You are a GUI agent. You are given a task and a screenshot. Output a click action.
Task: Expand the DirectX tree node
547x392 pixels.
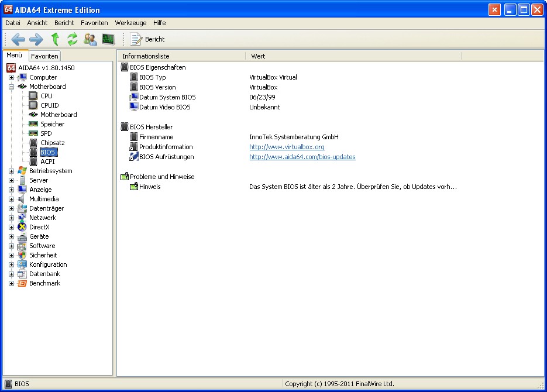click(x=12, y=227)
